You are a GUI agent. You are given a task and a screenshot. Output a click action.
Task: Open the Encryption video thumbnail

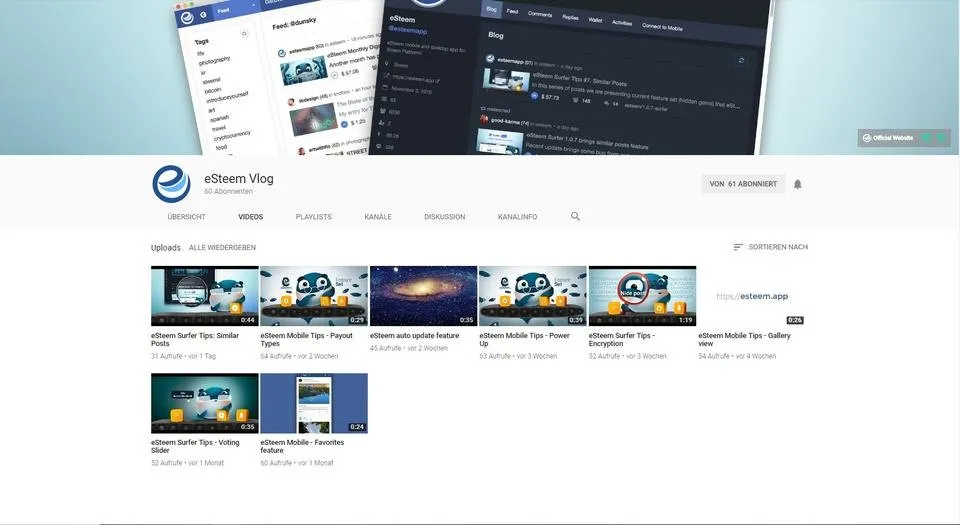[642, 296]
